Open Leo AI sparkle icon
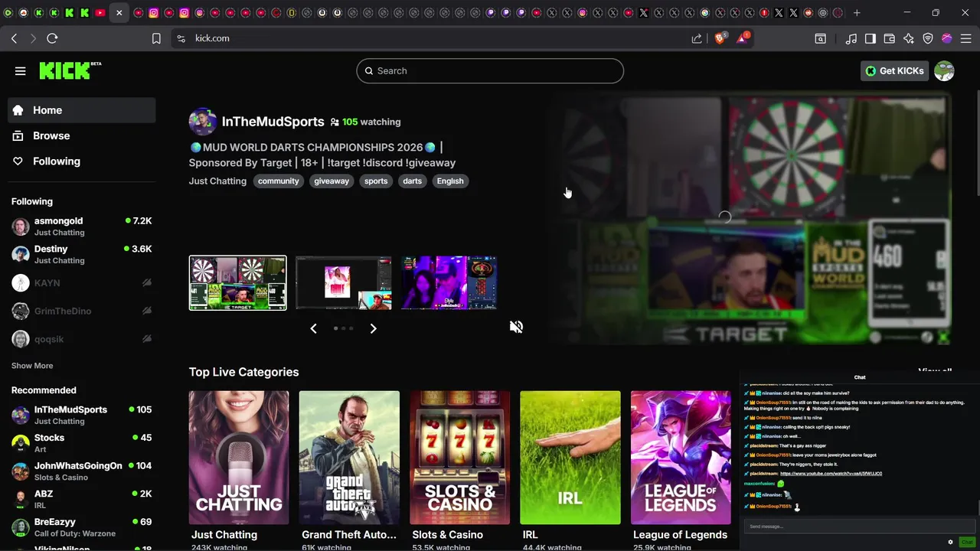This screenshot has width=980, height=551. [909, 38]
